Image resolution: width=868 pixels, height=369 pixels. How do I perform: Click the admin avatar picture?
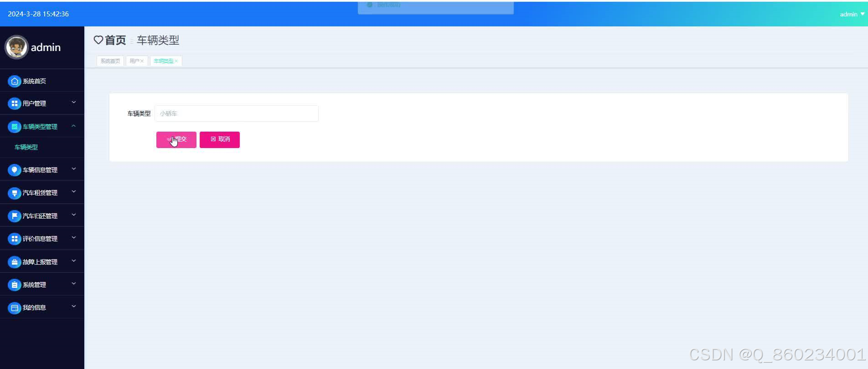[x=16, y=47]
